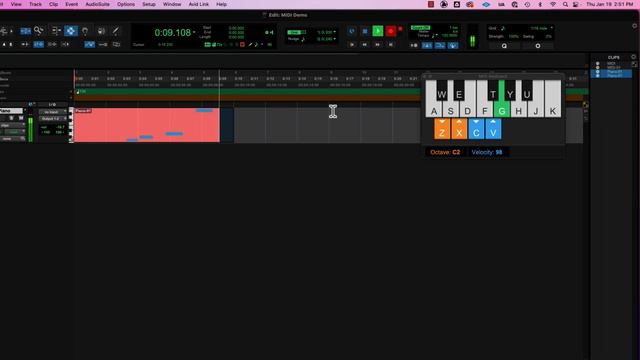Click the Online clock button left of Stop
This screenshot has height=360, width=640.
pos(352,31)
